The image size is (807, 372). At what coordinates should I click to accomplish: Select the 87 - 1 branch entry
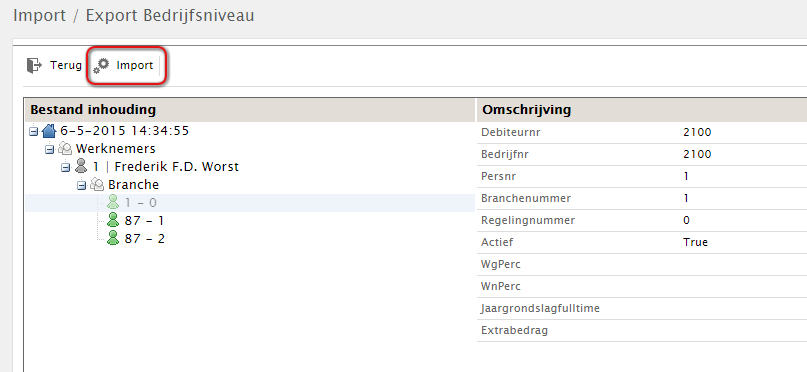click(x=144, y=221)
